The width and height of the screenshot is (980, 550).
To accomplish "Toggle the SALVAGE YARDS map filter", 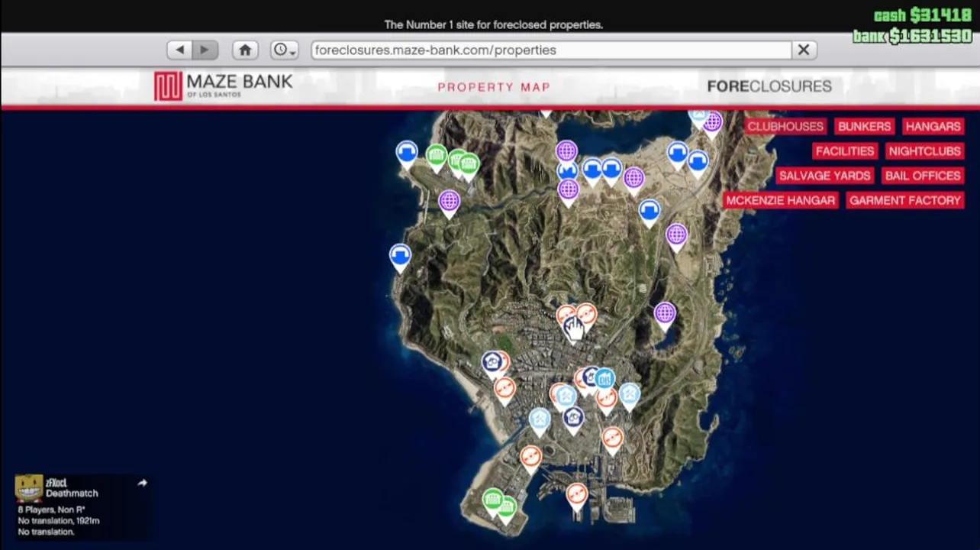I will click(824, 176).
